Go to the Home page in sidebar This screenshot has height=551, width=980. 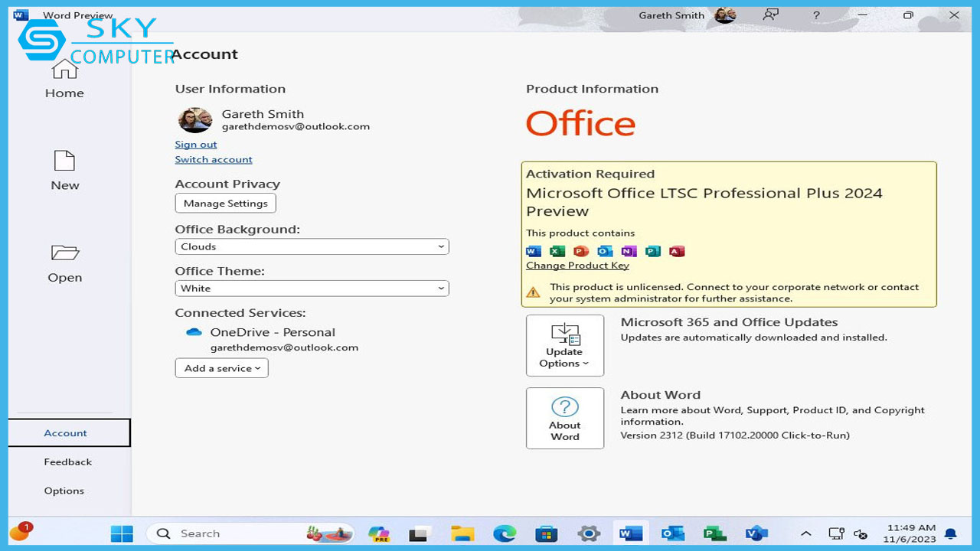click(64, 80)
